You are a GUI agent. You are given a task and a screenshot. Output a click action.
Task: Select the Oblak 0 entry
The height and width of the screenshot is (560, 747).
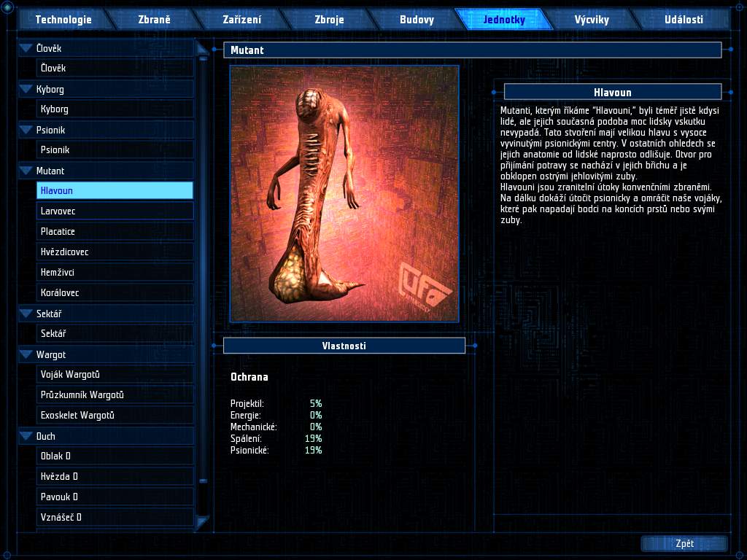(x=115, y=456)
